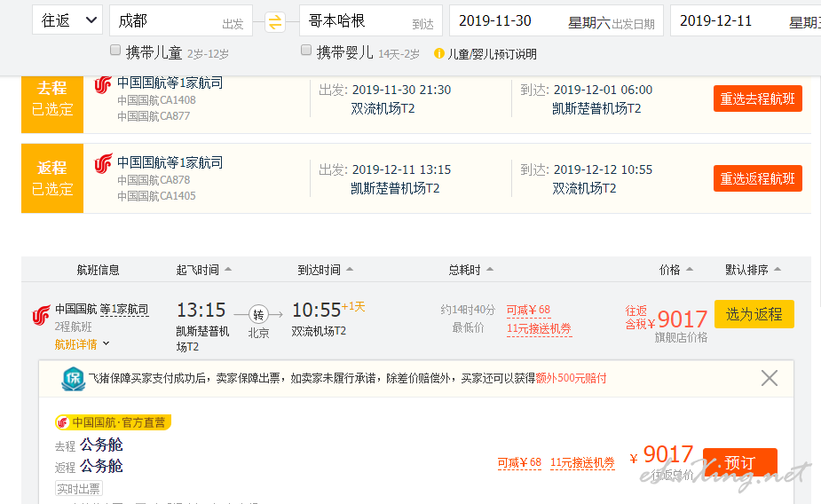821x504 pixels.
Task: Open 11元接送机券 link in fare detail
Action: click(x=582, y=462)
